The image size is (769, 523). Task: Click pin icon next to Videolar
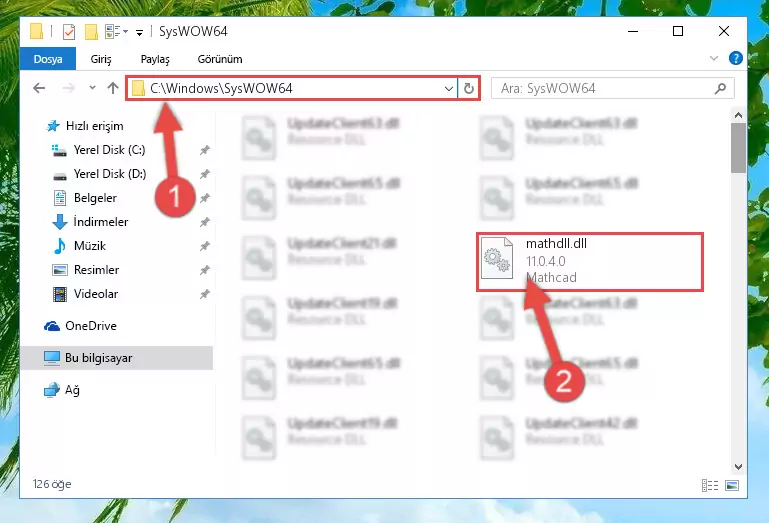(205, 294)
